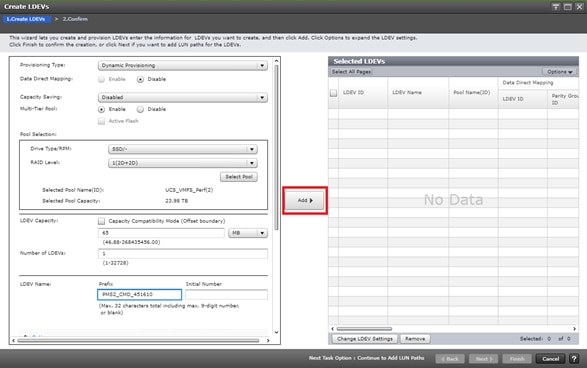Click Selected LDEVs scroll right arrow
Image resolution: width=587 pixels, height=368 pixels.
(574, 329)
